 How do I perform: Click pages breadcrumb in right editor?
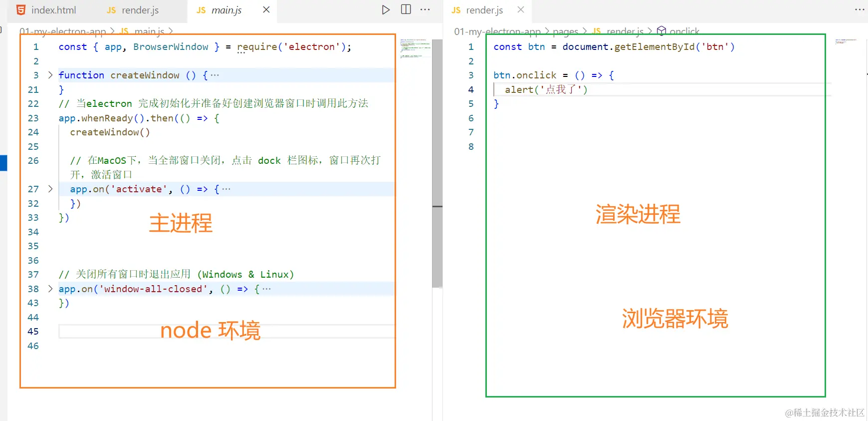tap(566, 31)
